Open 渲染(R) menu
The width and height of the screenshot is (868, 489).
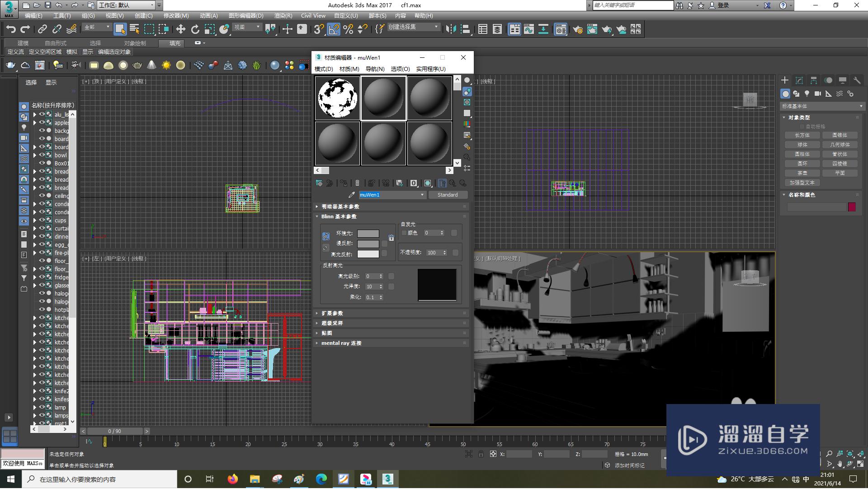283,15
